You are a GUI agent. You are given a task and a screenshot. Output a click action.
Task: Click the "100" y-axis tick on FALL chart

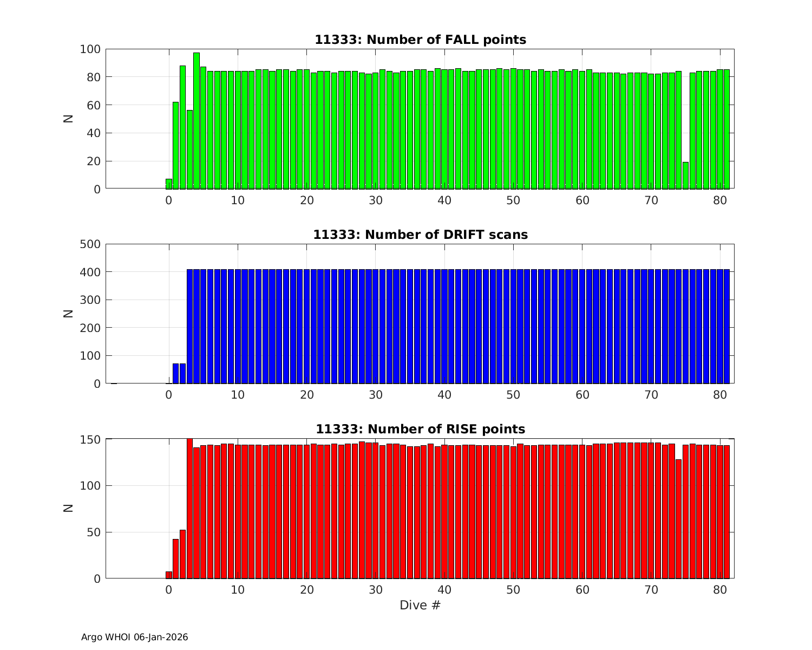[90, 49]
